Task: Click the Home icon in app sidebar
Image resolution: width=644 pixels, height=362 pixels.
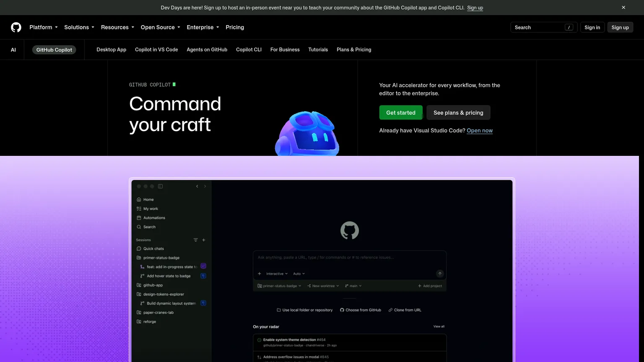Action: click(x=139, y=199)
